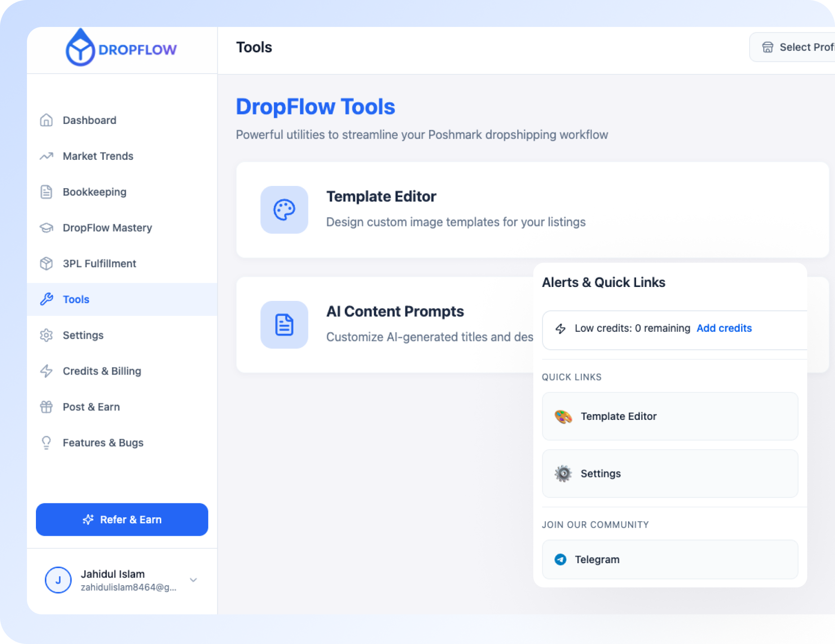This screenshot has width=835, height=644.
Task: Click the Template Editor palette icon
Action: tap(284, 210)
